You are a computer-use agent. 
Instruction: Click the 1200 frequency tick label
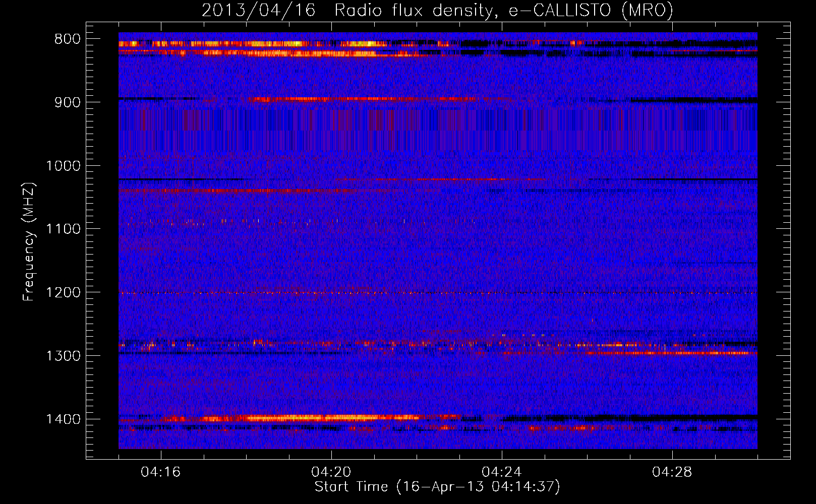pyautogui.click(x=63, y=293)
